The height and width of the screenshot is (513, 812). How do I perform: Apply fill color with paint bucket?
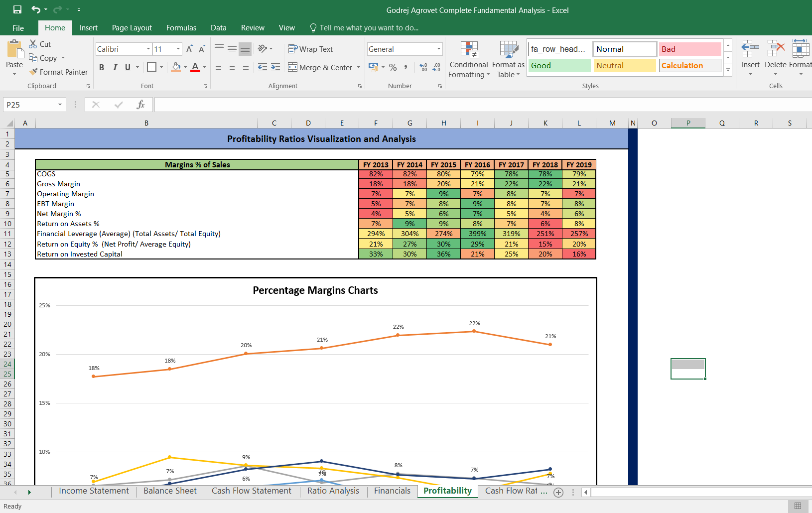(x=176, y=67)
